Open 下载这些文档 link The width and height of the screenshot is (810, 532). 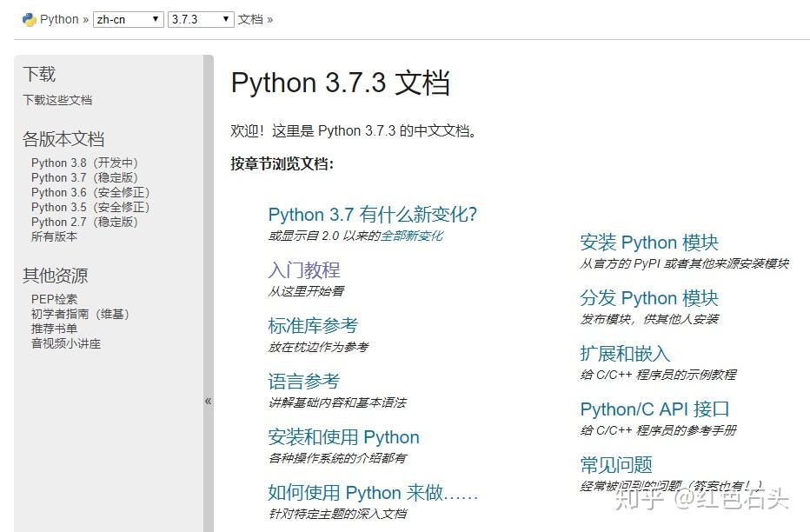(x=60, y=99)
